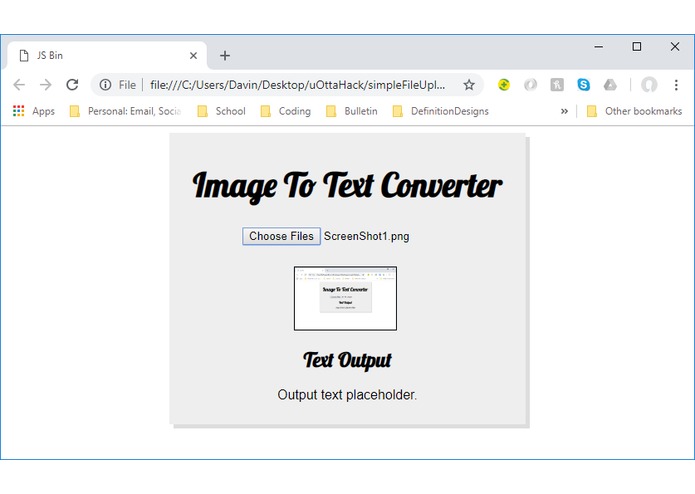Select the JS Bin tab
695x494 pixels.
[x=106, y=55]
